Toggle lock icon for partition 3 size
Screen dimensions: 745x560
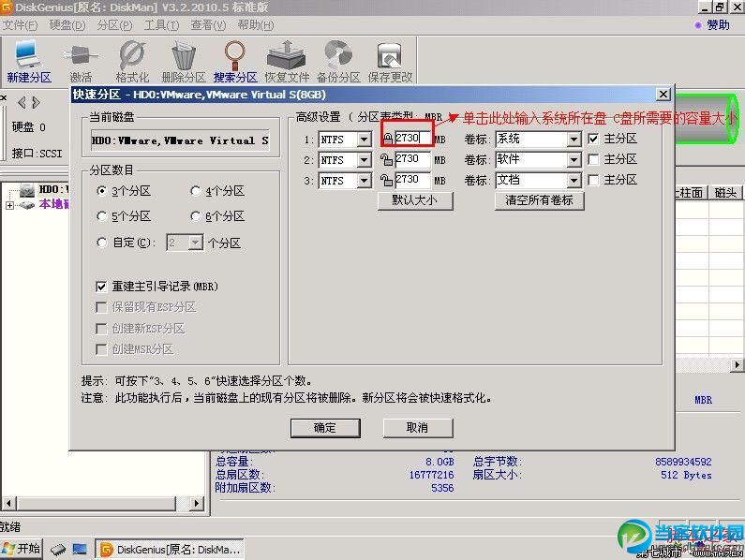click(x=386, y=181)
